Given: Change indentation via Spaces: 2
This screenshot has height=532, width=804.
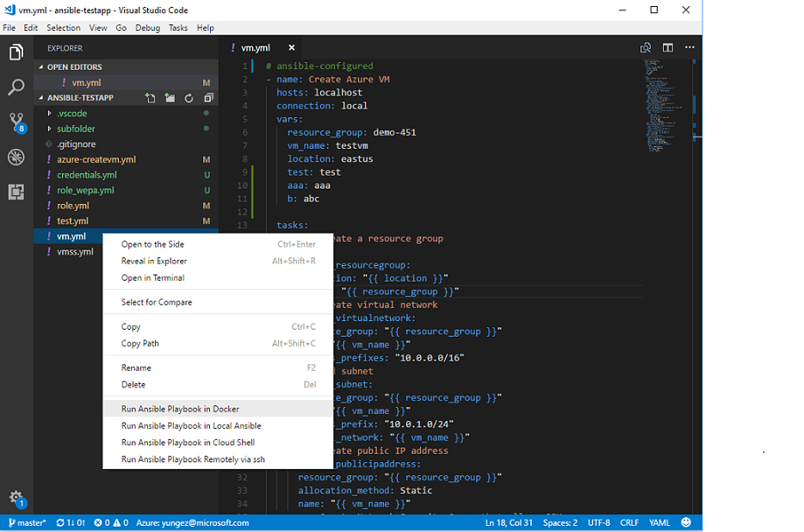Looking at the screenshot, I should 560,523.
